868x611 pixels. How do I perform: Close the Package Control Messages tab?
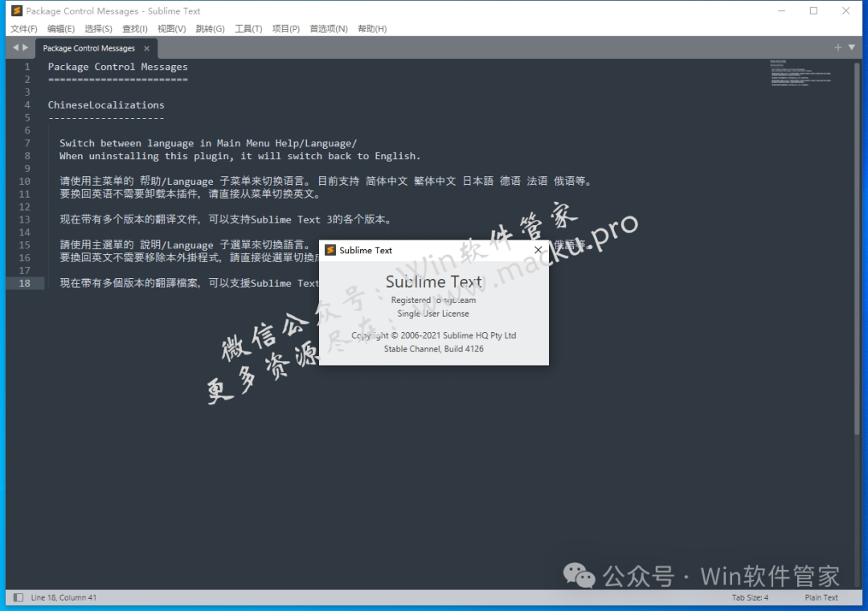(x=147, y=48)
